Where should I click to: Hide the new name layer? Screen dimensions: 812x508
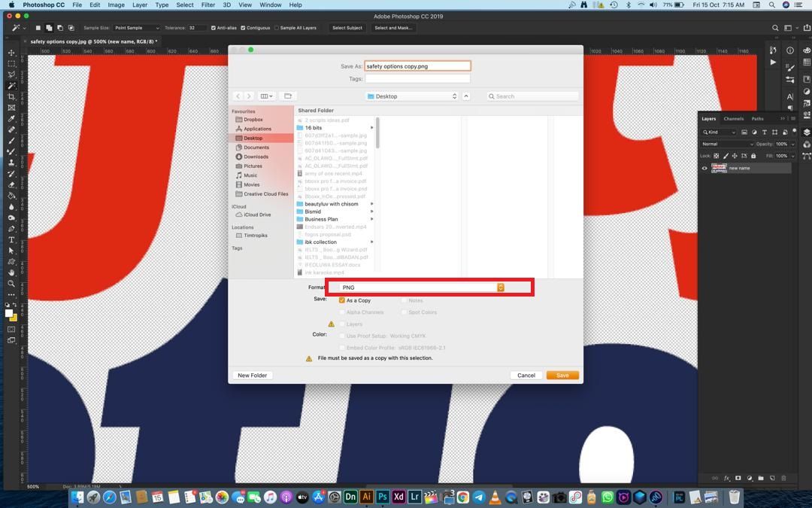point(704,168)
